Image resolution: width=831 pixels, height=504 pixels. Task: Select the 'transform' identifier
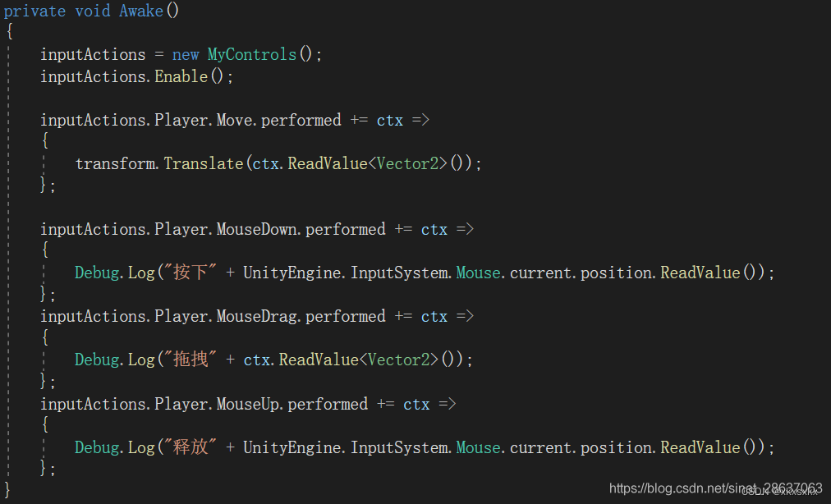click(x=115, y=164)
